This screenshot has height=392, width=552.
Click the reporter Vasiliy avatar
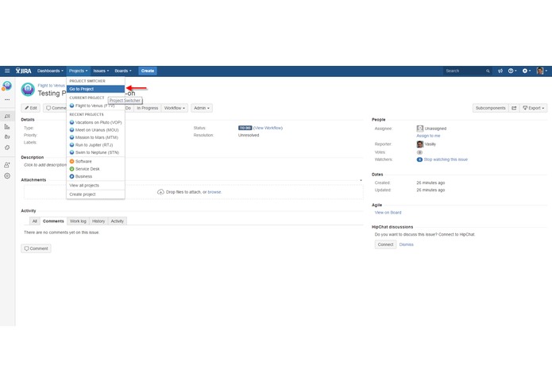point(419,144)
